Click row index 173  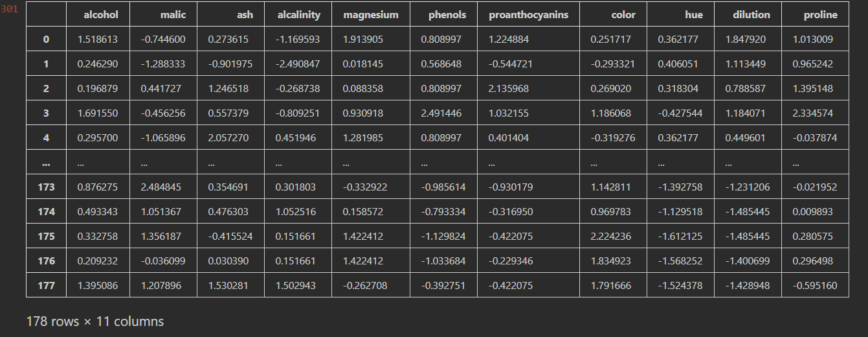(46, 187)
